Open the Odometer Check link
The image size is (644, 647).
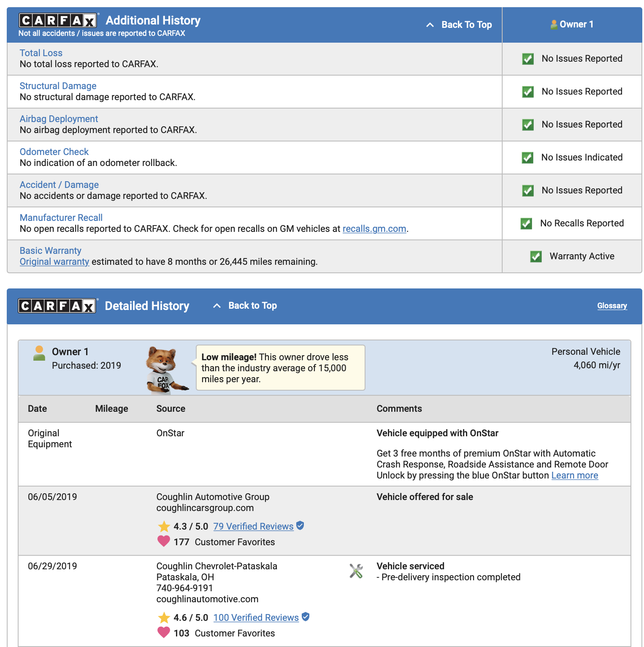[x=54, y=152]
